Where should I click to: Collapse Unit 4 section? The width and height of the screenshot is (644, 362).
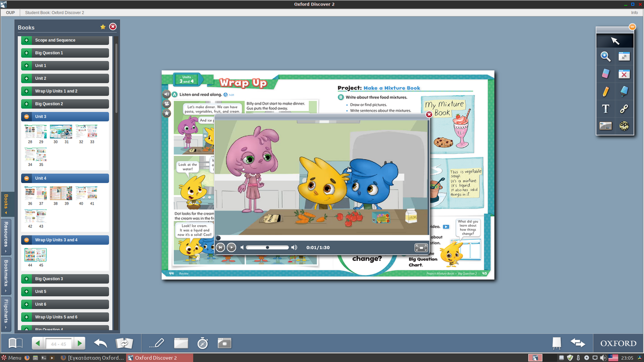(65, 178)
